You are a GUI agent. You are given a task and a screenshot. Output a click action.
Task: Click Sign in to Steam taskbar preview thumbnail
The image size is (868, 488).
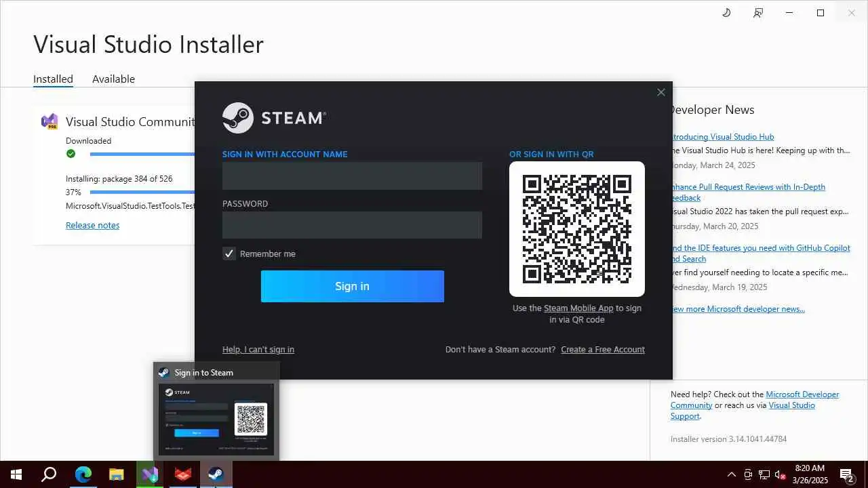point(216,419)
